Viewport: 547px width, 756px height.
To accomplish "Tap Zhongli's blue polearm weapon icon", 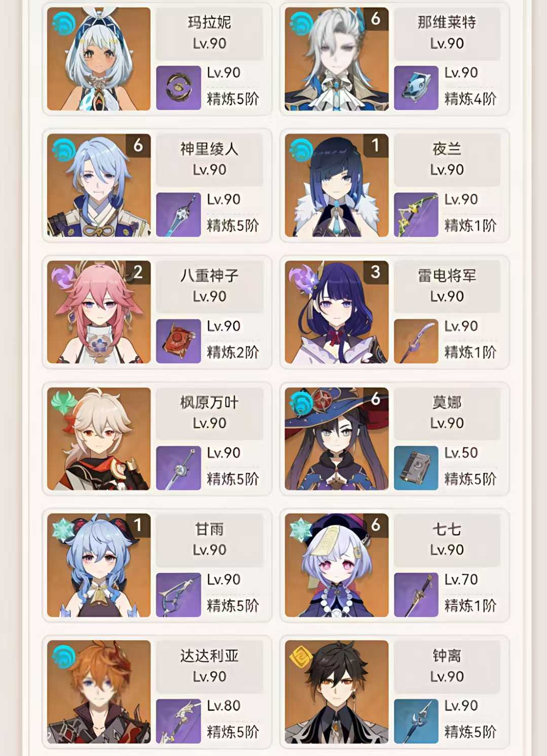I will tap(416, 721).
